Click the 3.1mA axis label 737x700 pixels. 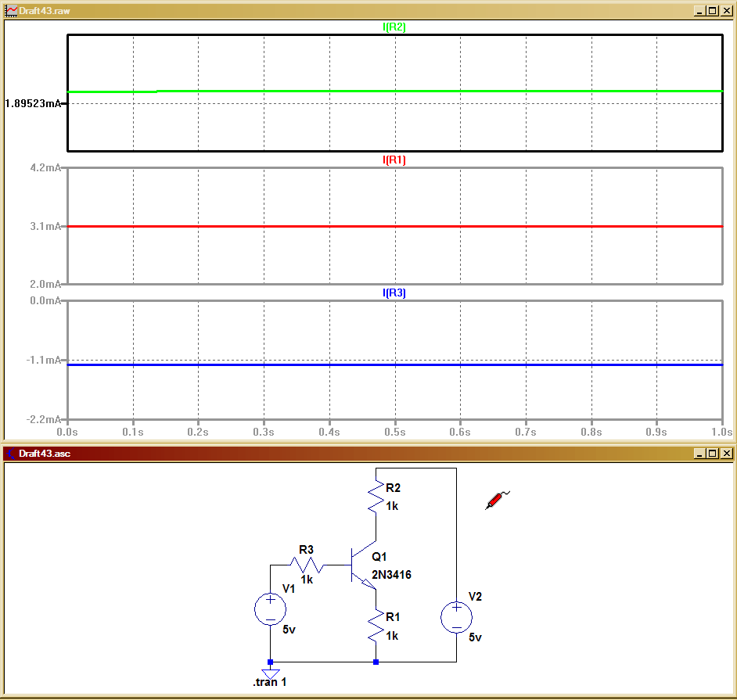[x=45, y=227]
